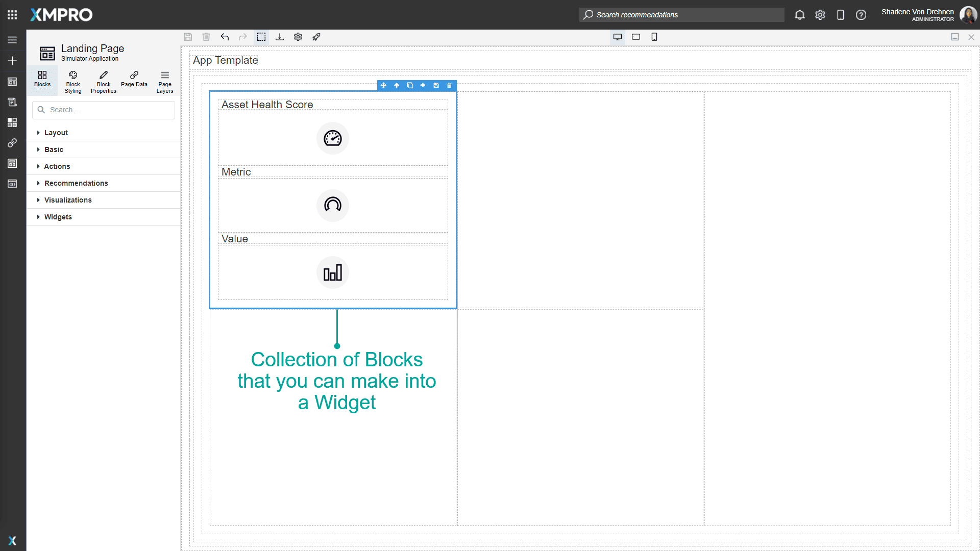
Task: Duplicate the selected block using the blue toolbar
Action: [x=410, y=85]
